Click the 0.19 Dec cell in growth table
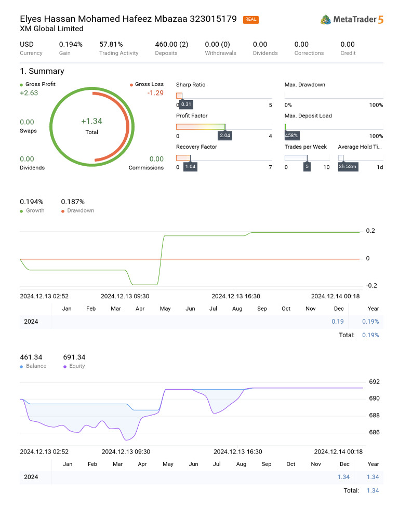Image resolution: width=399 pixels, height=532 pixels. click(x=338, y=321)
